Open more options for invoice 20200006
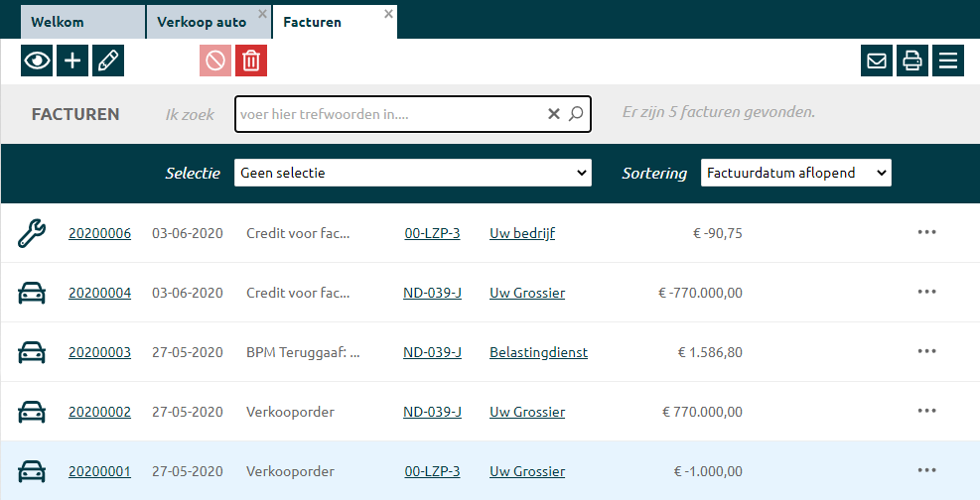The width and height of the screenshot is (980, 500). point(927,233)
